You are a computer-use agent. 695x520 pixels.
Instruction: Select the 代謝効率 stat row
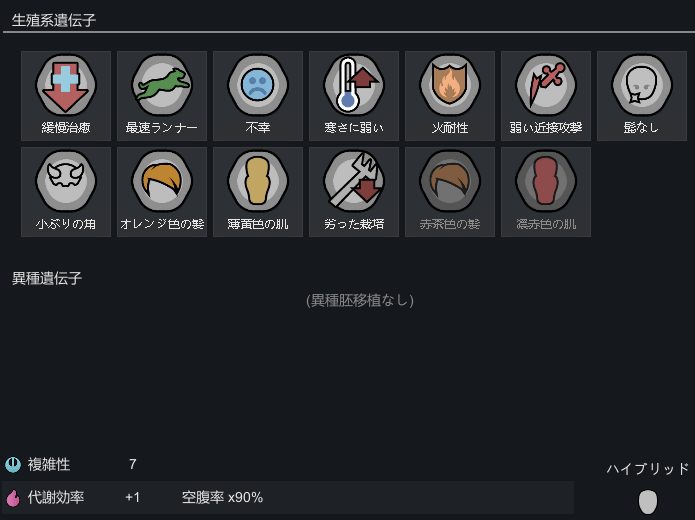coord(288,497)
